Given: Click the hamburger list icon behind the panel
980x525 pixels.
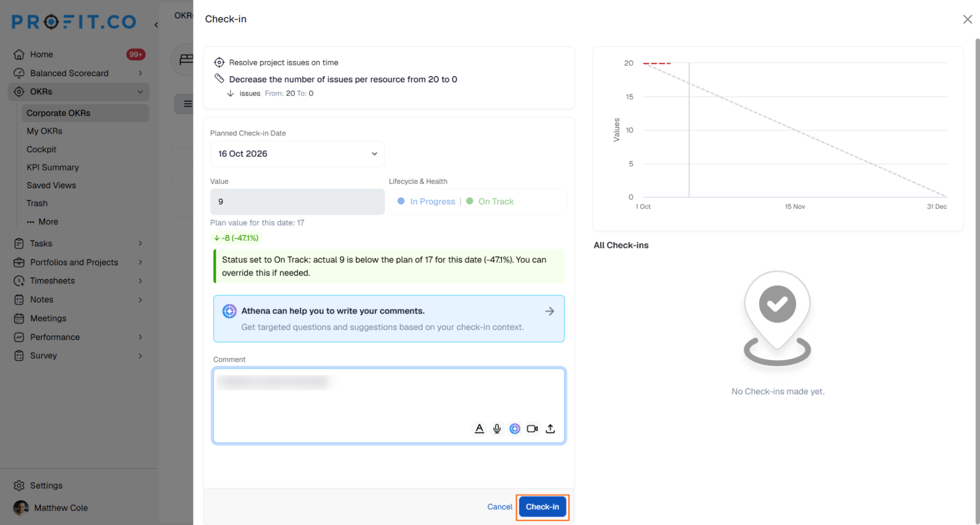Looking at the screenshot, I should 188,104.
